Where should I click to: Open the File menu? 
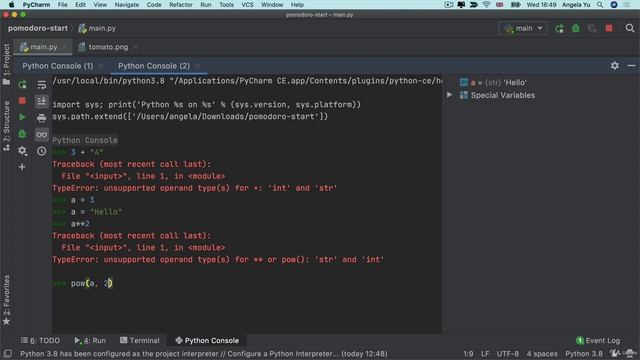coord(62,5)
